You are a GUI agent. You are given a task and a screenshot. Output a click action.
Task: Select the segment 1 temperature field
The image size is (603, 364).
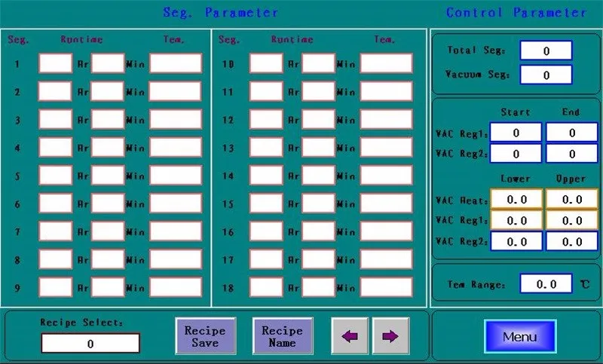(x=176, y=63)
